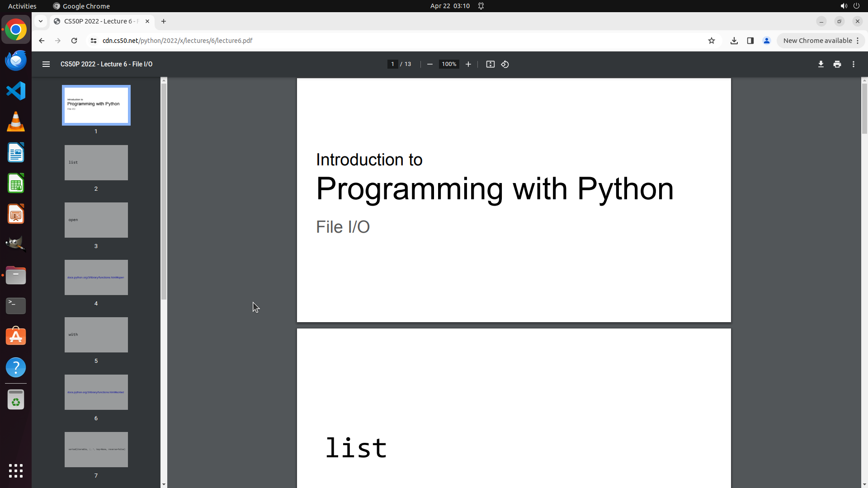
Task: Select page 3 'open' thumbnail
Action: click(96, 220)
